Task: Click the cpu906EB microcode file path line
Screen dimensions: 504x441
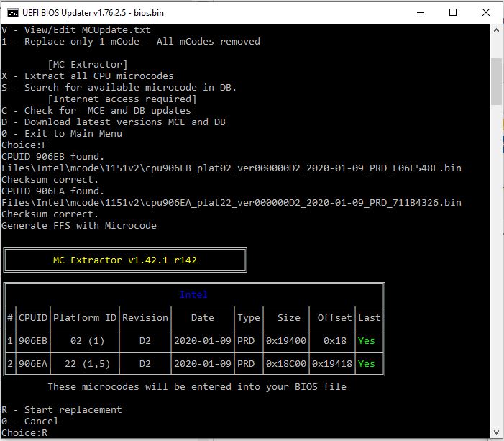Action: [232, 168]
